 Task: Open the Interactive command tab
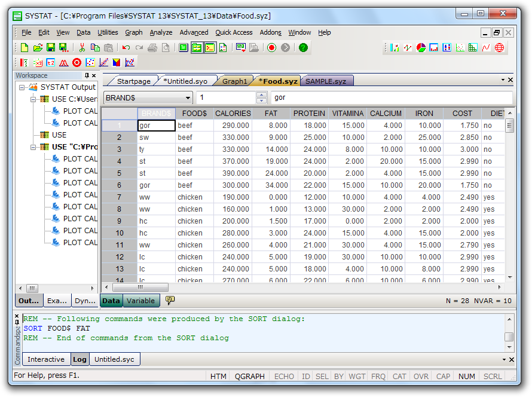(x=46, y=359)
